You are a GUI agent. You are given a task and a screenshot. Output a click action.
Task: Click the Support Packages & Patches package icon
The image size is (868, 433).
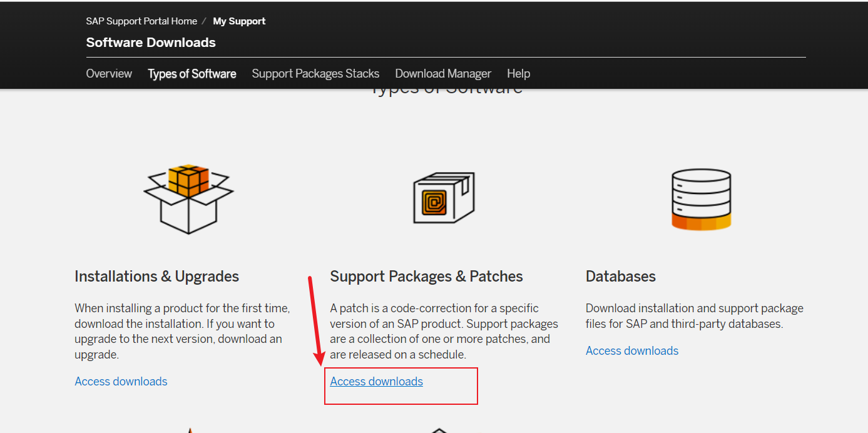(444, 198)
